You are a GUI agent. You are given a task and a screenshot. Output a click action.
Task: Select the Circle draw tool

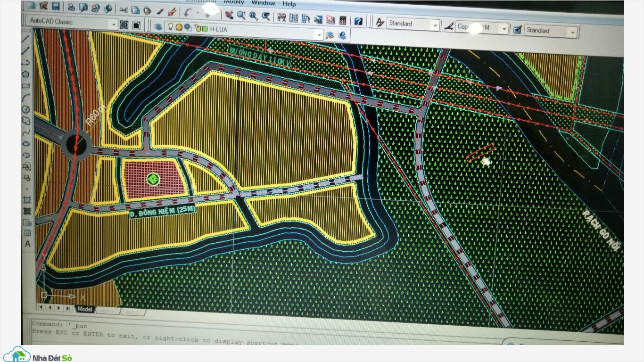26,109
